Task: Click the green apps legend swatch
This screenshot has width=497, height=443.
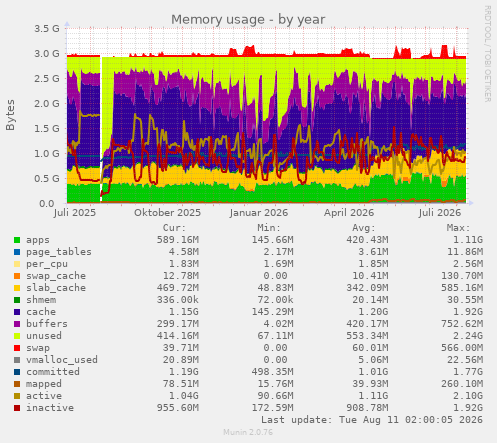Action: pyautogui.click(x=17, y=240)
